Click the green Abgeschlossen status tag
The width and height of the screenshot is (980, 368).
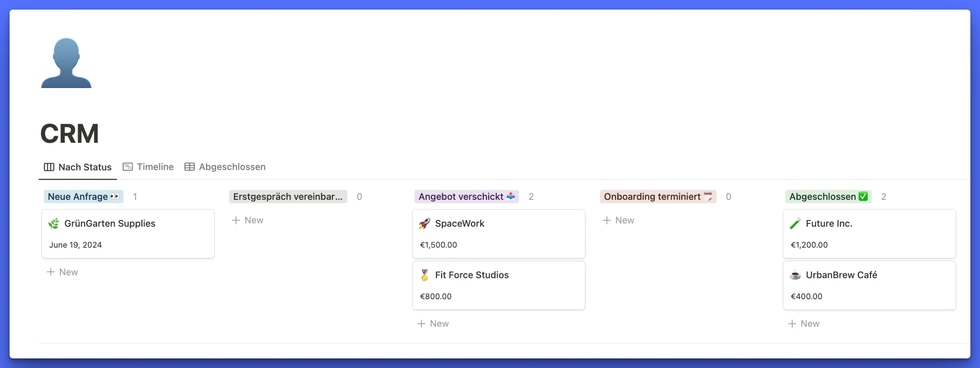[828, 196]
